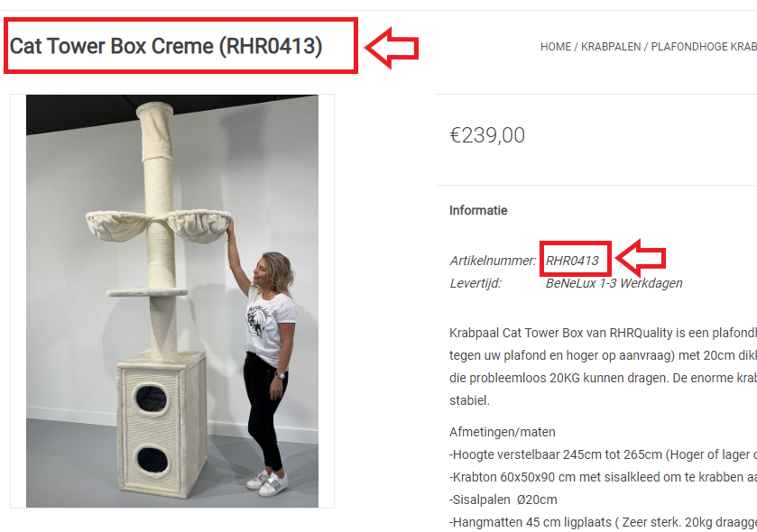Image resolution: width=757 pixels, height=532 pixels.
Task: Click the Artikelnummer label
Action: pyautogui.click(x=493, y=261)
